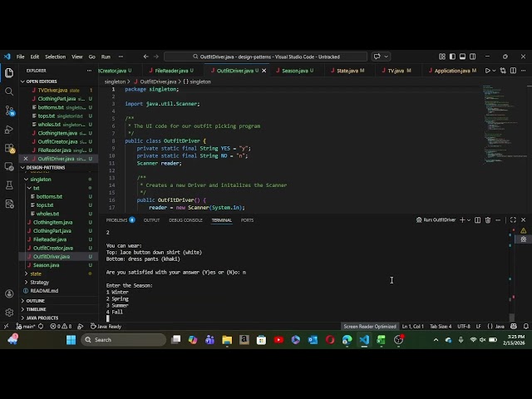Toggle Screen Reader Optimized mode
532x399 pixels.
pyautogui.click(x=370, y=327)
